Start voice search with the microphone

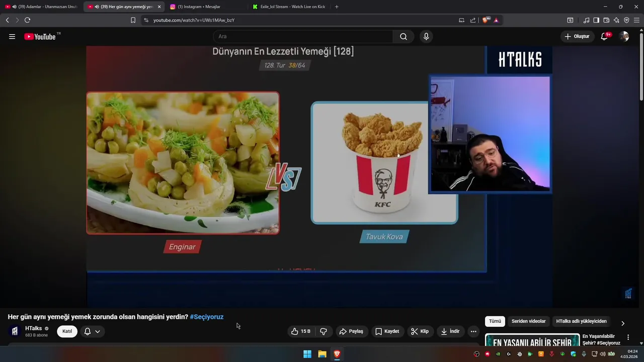(x=426, y=36)
